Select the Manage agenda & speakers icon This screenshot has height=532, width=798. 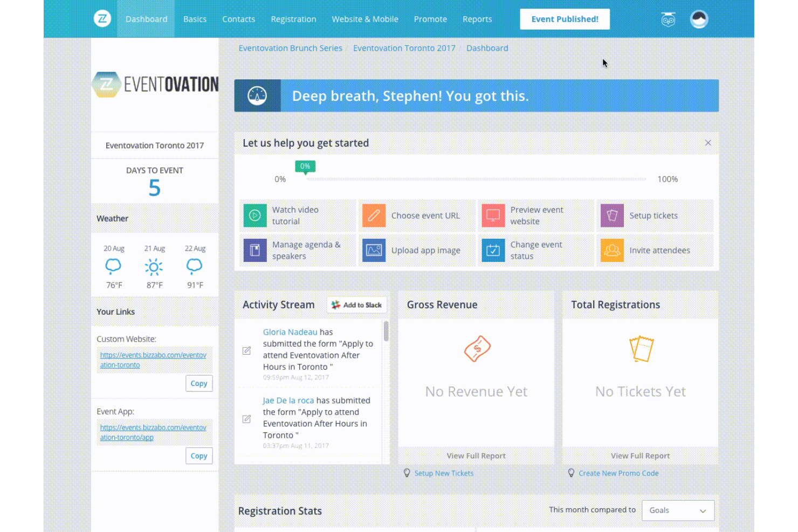click(x=254, y=250)
